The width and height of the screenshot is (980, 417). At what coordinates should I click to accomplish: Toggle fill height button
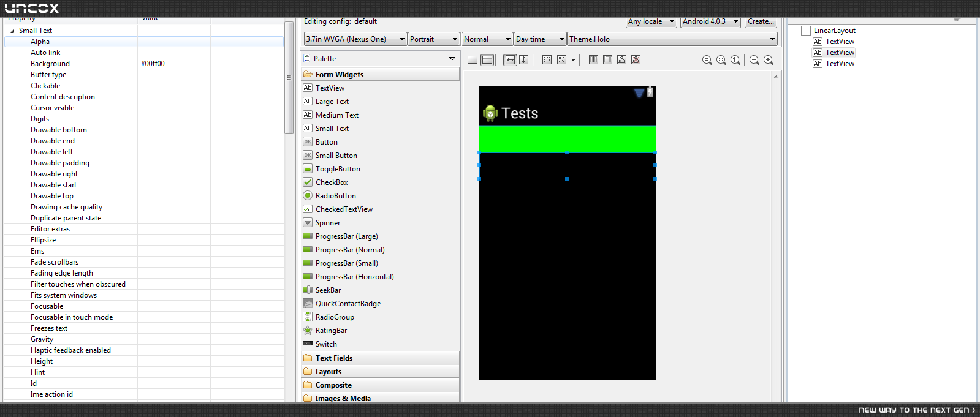pos(523,60)
